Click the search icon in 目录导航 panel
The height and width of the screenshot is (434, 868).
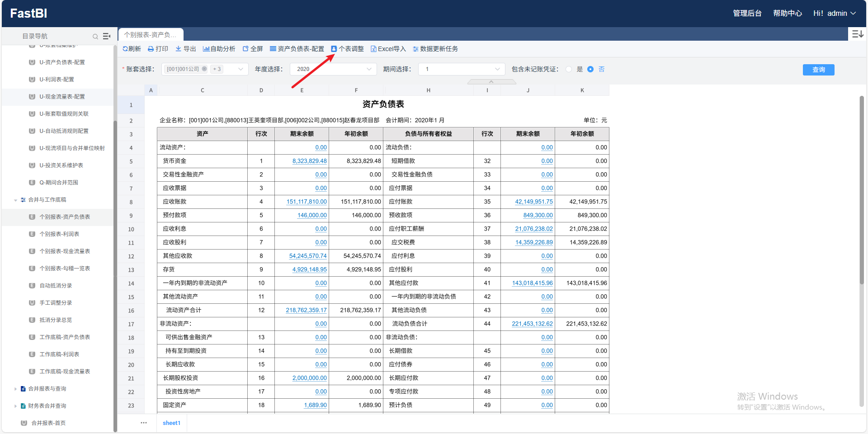[x=95, y=36]
